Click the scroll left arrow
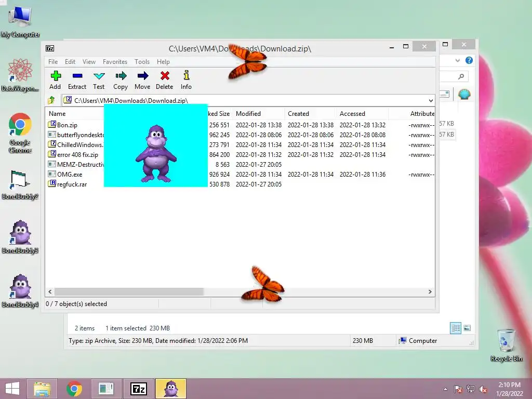The height and width of the screenshot is (399, 532). click(x=50, y=291)
